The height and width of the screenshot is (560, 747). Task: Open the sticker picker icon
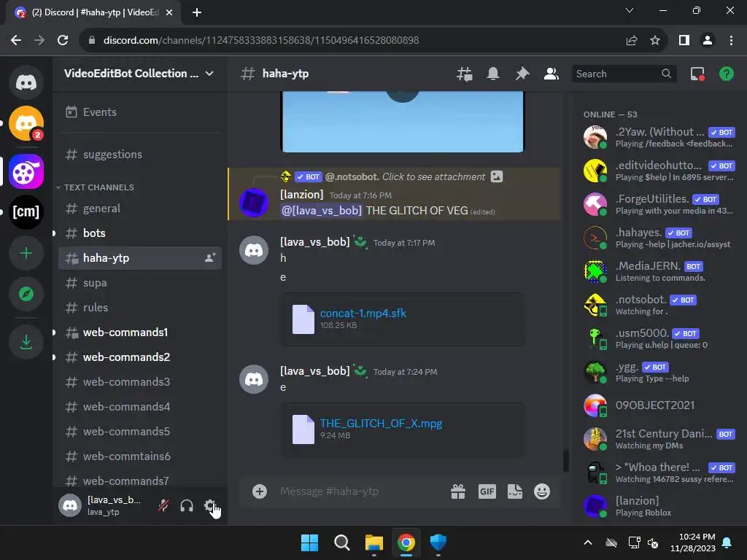(514, 491)
